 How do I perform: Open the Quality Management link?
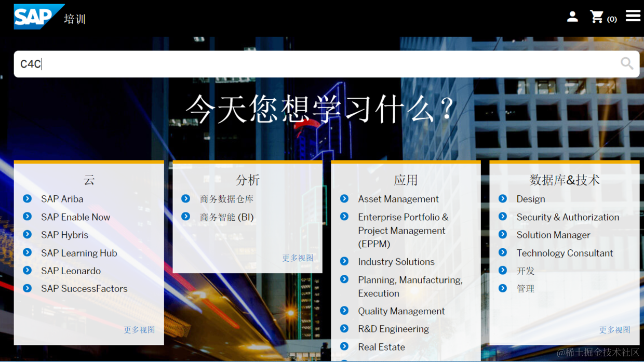pyautogui.click(x=401, y=311)
